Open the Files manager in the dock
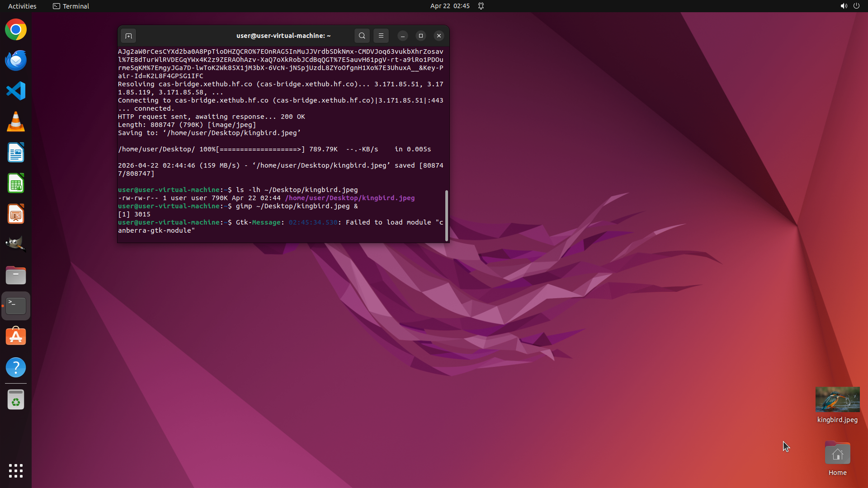Viewport: 868px width, 488px height. [16, 275]
